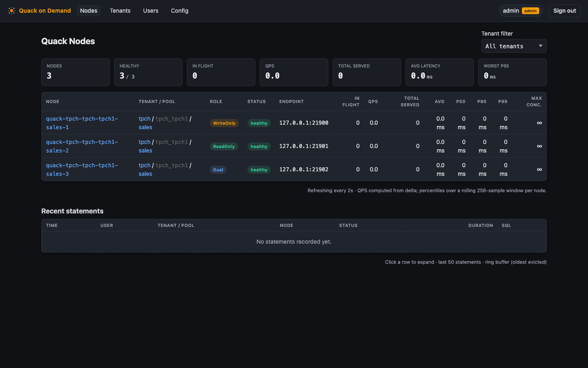Click healthy status badge for port 21900
This screenshot has width=588, height=368.
(x=259, y=123)
